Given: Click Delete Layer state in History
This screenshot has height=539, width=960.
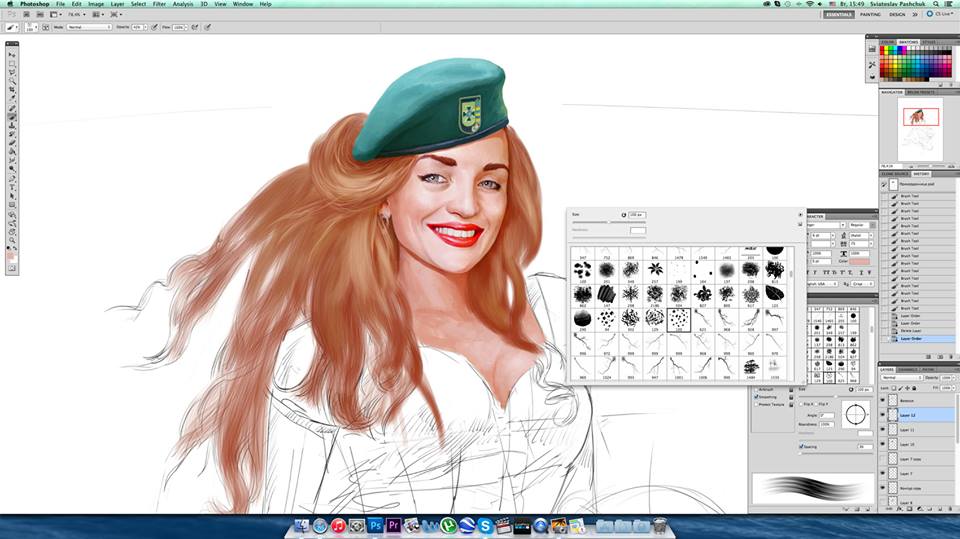Looking at the screenshot, I should [x=911, y=331].
